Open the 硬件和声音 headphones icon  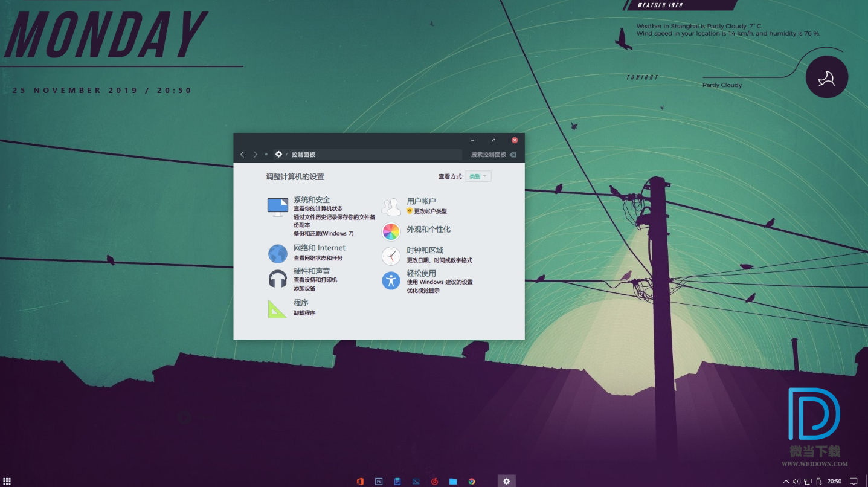[x=277, y=279]
